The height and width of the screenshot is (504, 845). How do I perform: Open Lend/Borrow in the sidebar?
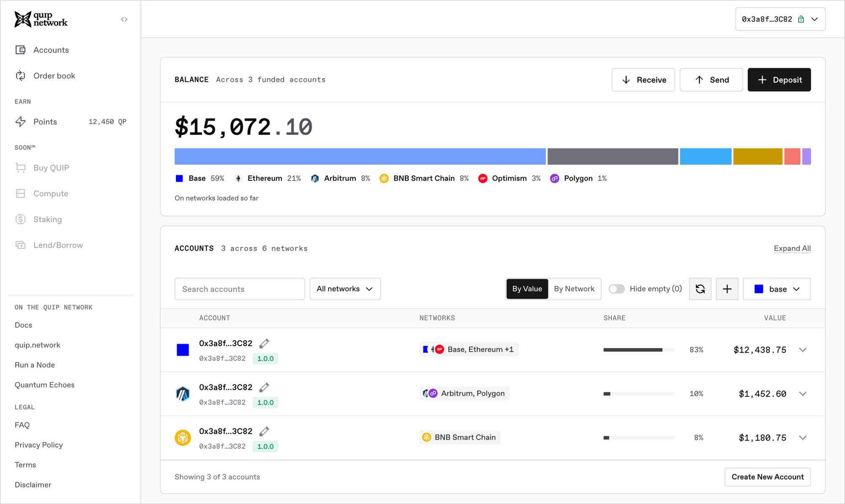click(58, 245)
